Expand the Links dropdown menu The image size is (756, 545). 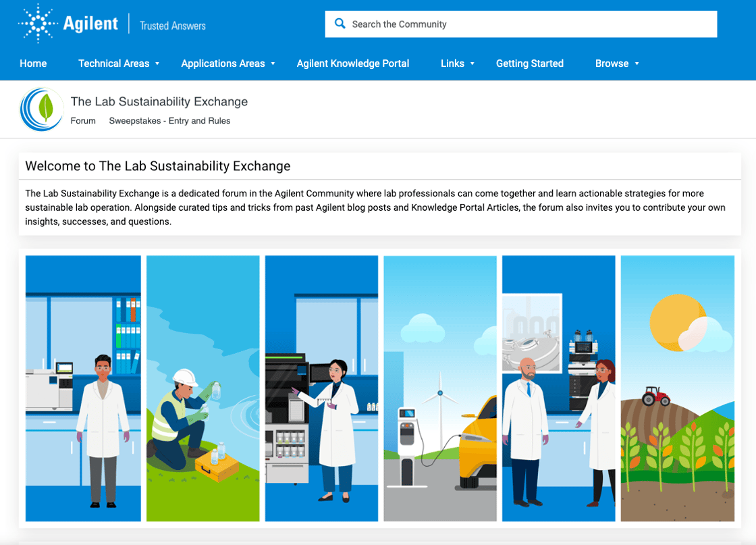click(x=458, y=63)
